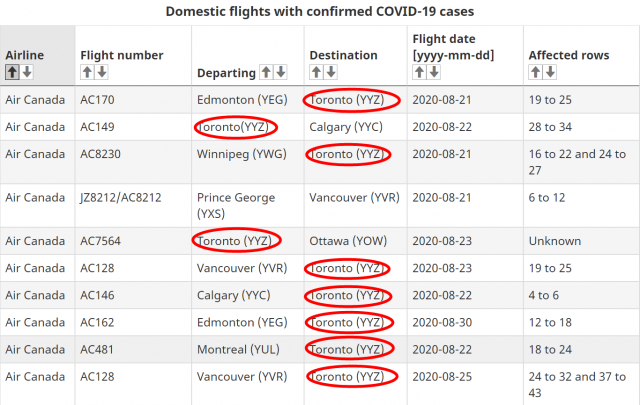This screenshot has width=640, height=405.
Task: Sort Flight date column ascending
Action: click(x=419, y=72)
